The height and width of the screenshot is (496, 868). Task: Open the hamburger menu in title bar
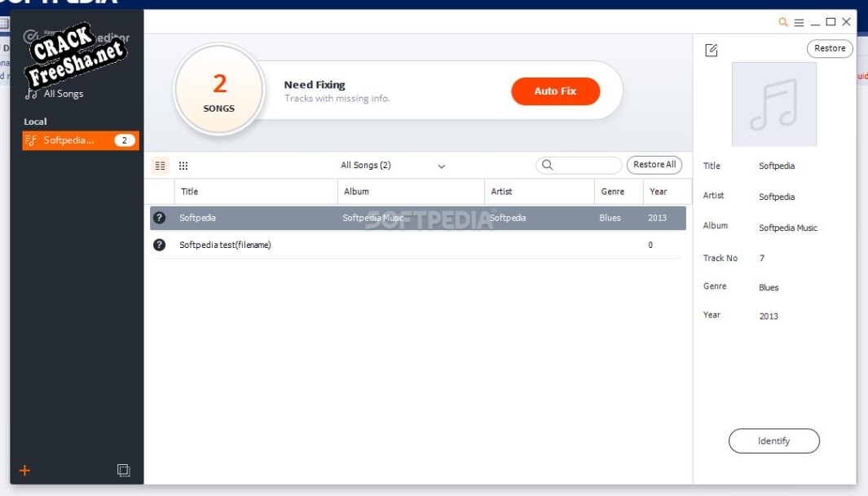799,23
